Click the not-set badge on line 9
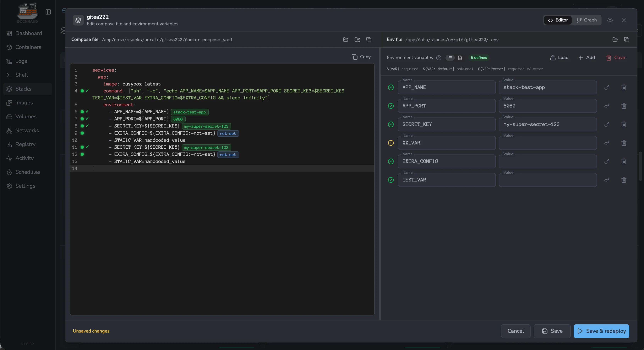Screen dimensions: 644x350 coord(228,133)
